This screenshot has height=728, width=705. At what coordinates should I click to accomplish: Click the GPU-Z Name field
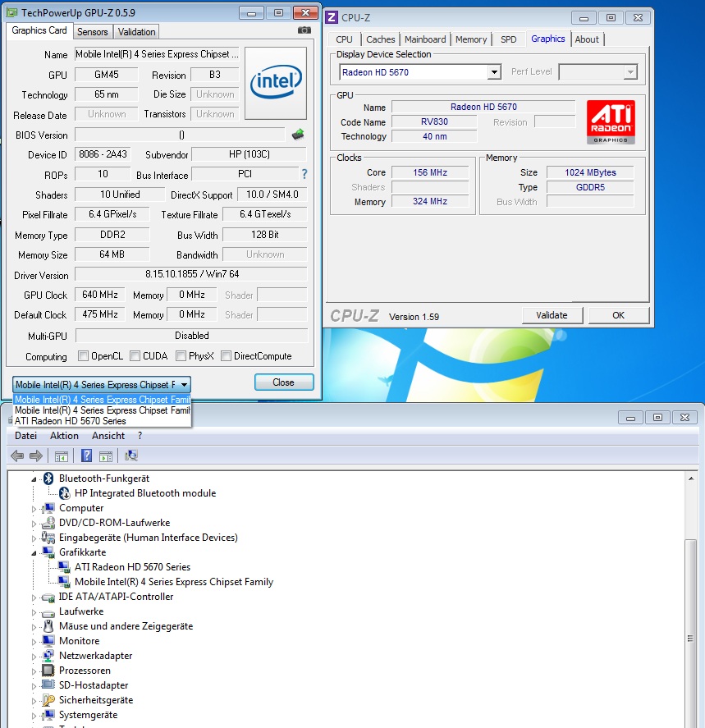point(157,54)
